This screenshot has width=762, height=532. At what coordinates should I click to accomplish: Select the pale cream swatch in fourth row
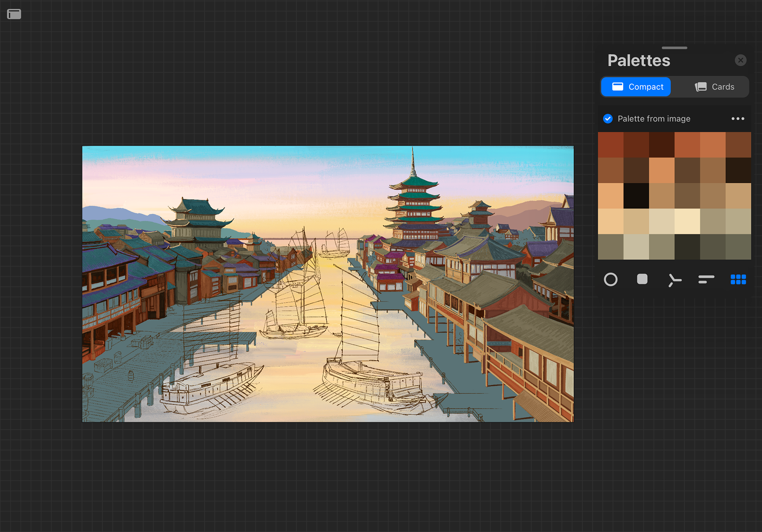click(687, 221)
